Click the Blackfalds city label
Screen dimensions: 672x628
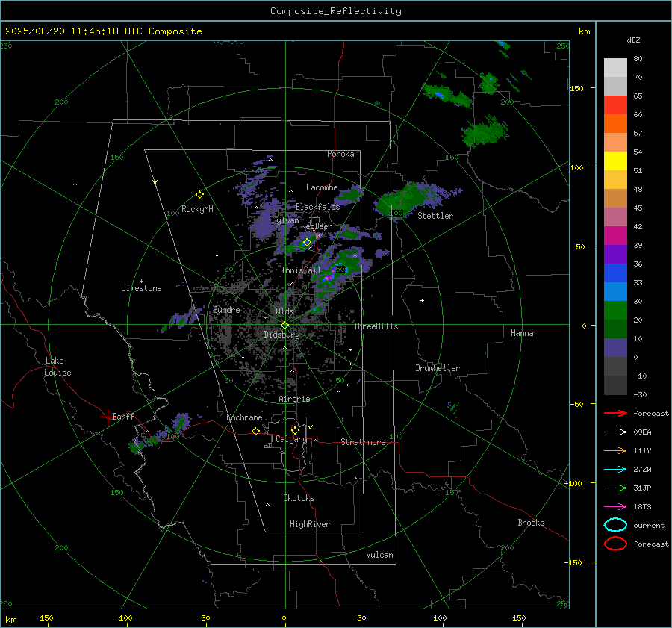(x=317, y=207)
